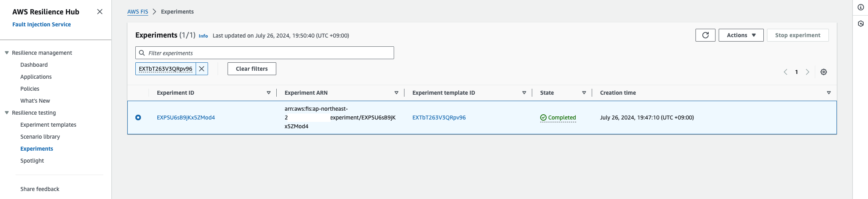The width and height of the screenshot is (868, 199).
Task: Sort by State column arrow
Action: tap(584, 93)
